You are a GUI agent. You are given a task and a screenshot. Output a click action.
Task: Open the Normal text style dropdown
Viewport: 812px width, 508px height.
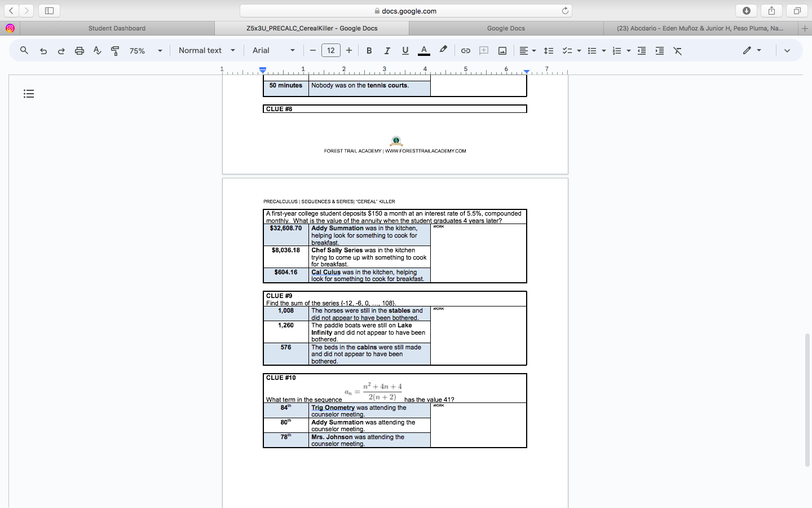coord(207,51)
